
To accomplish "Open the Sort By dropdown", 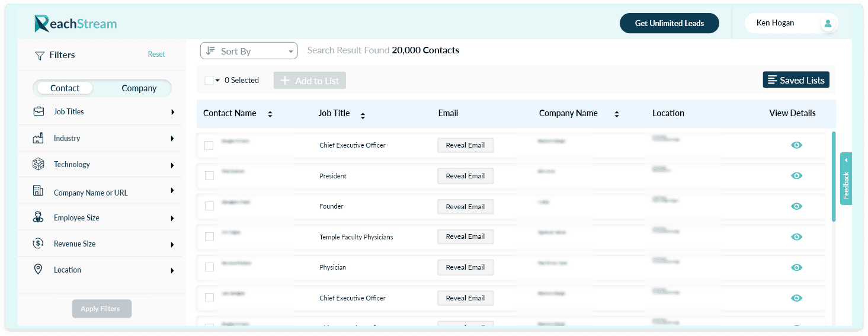I will click(249, 51).
